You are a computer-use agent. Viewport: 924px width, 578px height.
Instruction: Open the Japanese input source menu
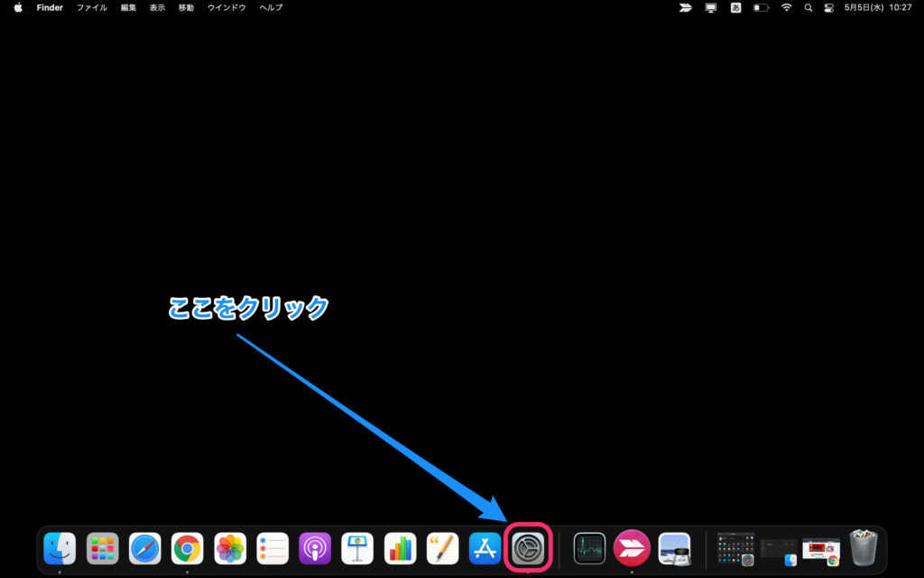pyautogui.click(x=735, y=7)
